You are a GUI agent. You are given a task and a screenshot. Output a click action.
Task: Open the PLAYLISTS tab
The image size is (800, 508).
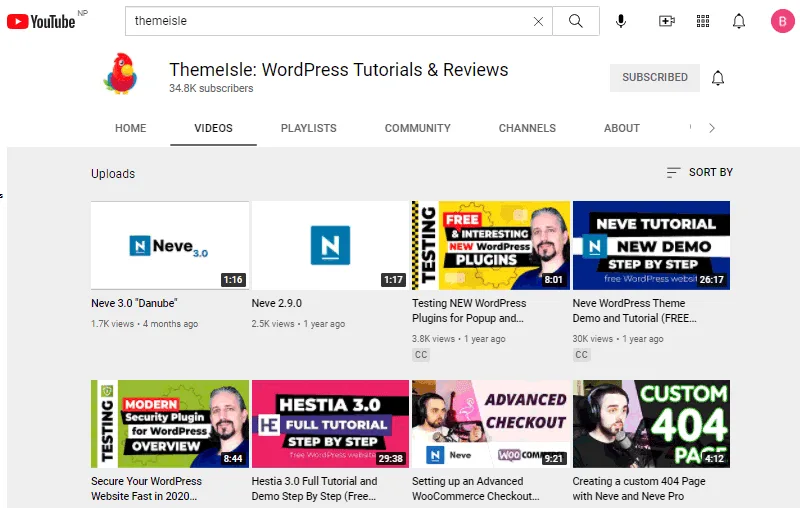coord(309,128)
